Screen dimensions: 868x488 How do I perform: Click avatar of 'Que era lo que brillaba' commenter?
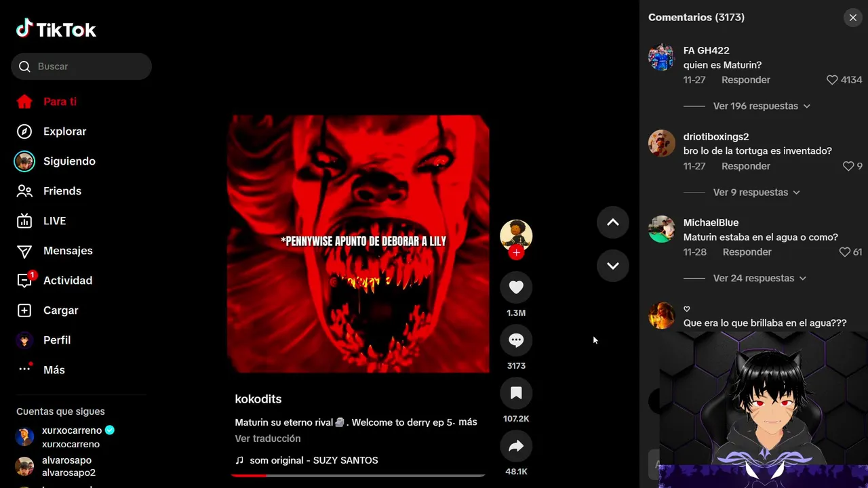click(x=661, y=315)
